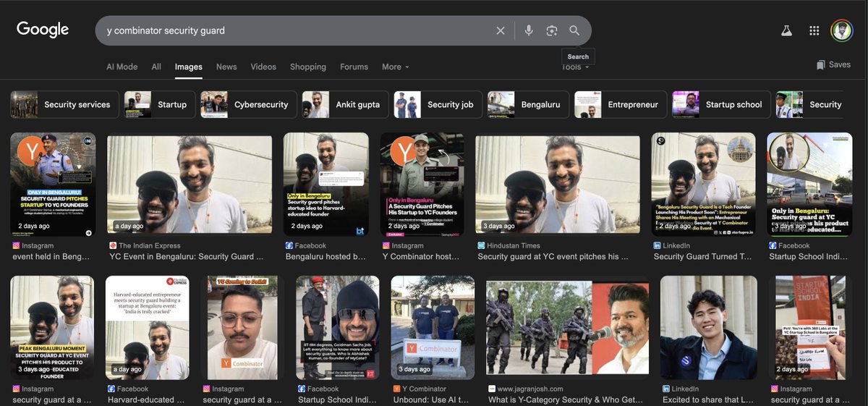Open Hindustan Times security guard image
The height and width of the screenshot is (406, 868).
pyautogui.click(x=558, y=184)
